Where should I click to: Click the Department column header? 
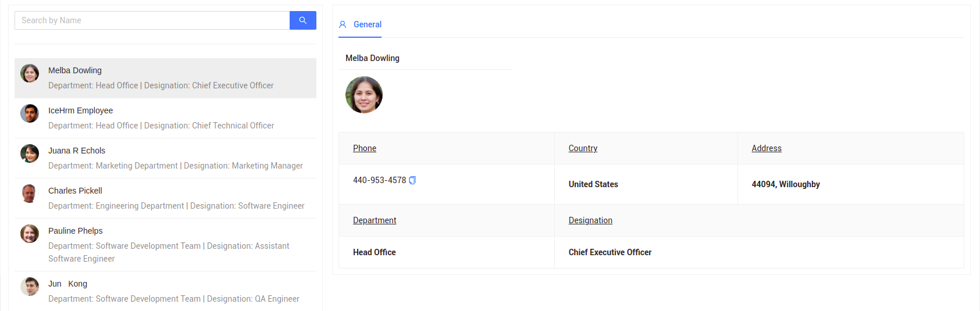[375, 220]
